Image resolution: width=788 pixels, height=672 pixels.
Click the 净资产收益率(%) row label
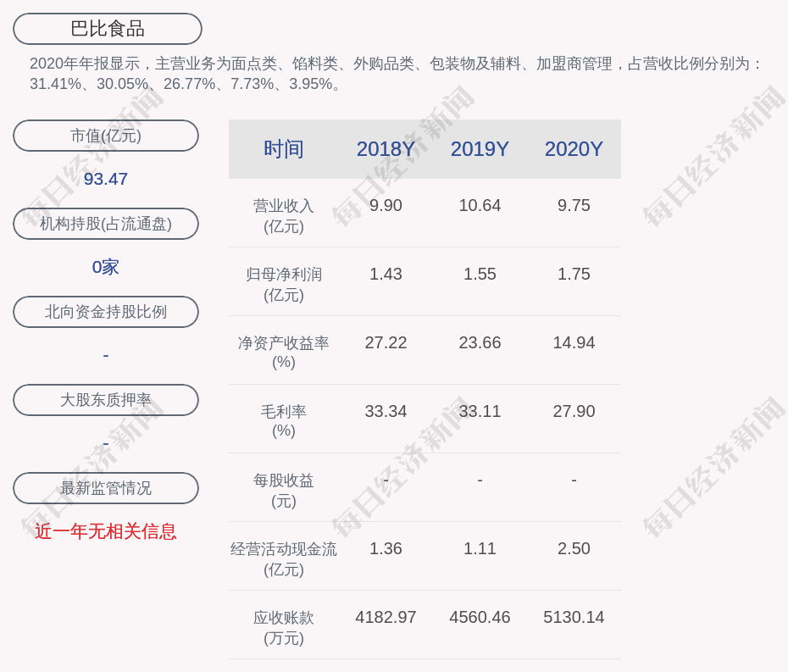tap(283, 353)
